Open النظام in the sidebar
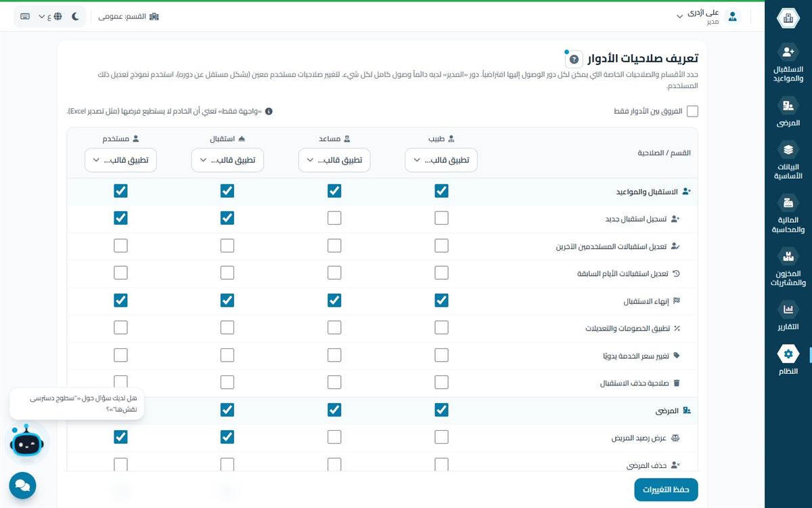 tap(788, 360)
